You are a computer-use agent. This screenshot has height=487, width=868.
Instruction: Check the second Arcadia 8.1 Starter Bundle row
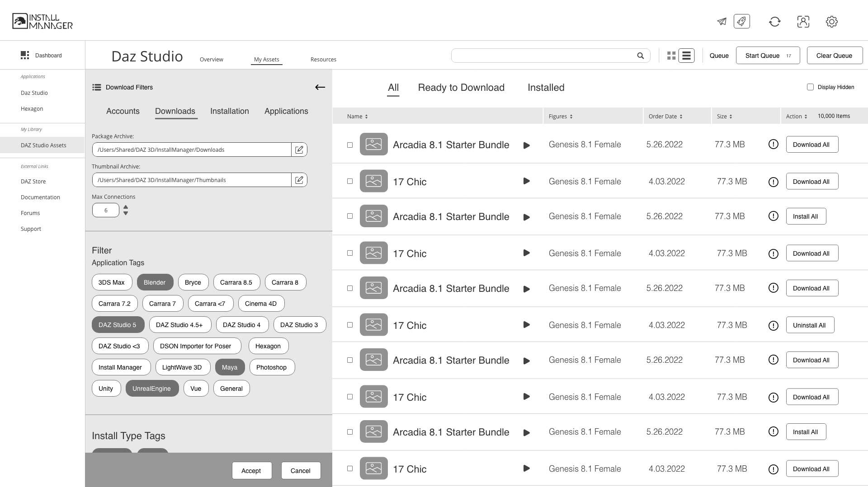pos(350,216)
